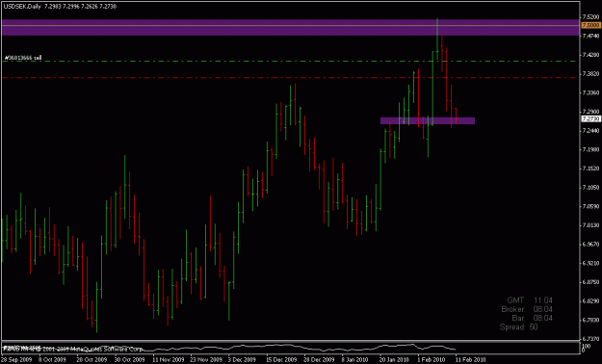The image size is (602, 364).
Task: Click the GMT 11:04 clock text
Action: click(x=530, y=300)
